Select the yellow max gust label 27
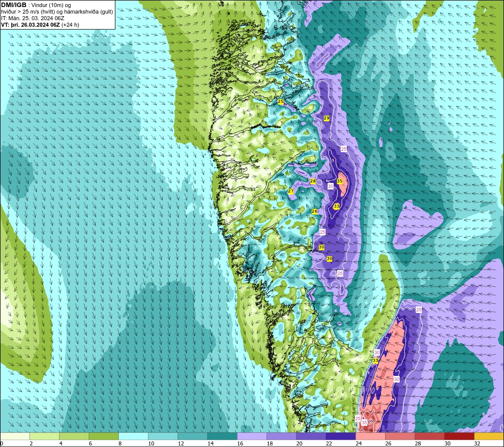 tap(291, 191)
